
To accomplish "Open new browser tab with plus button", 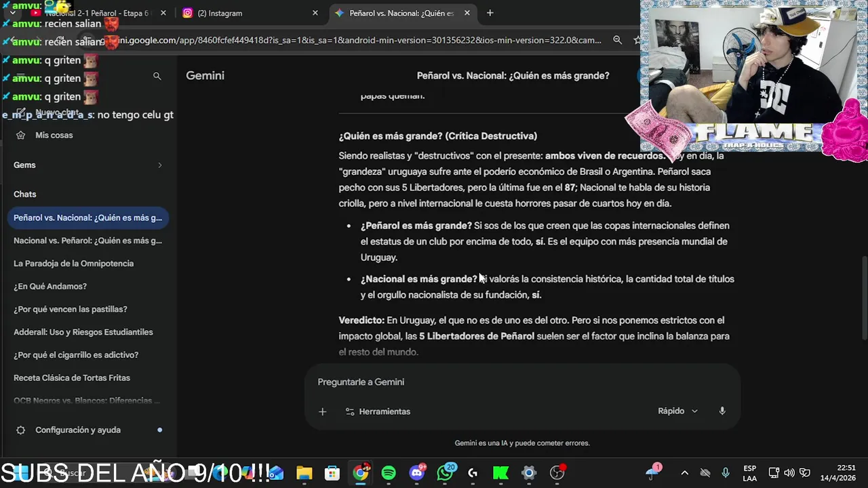I will (490, 13).
